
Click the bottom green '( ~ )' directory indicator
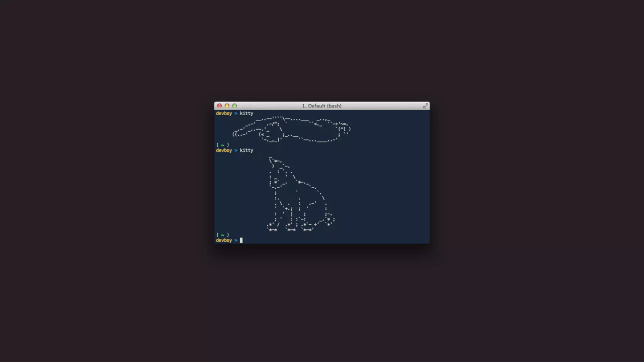223,235
